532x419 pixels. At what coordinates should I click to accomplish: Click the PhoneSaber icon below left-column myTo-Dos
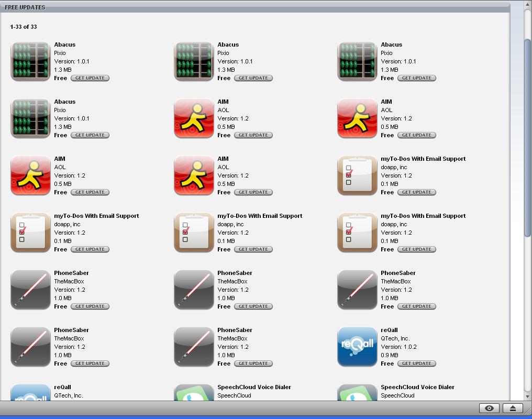click(x=30, y=290)
